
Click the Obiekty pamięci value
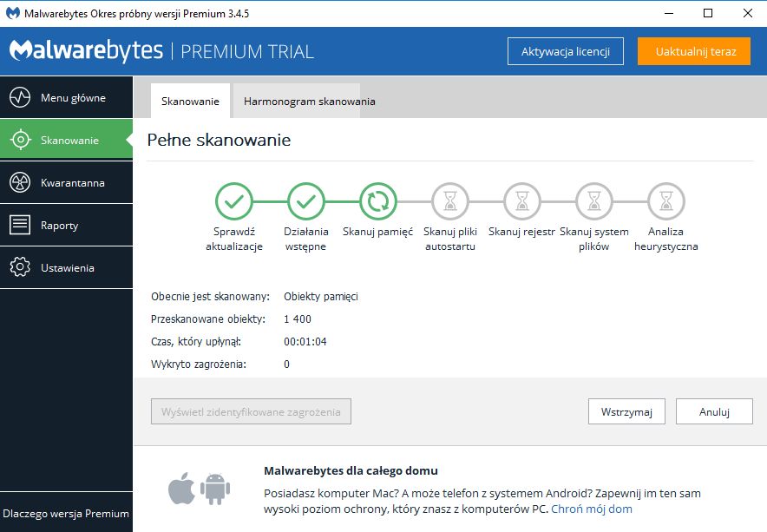[x=321, y=297]
